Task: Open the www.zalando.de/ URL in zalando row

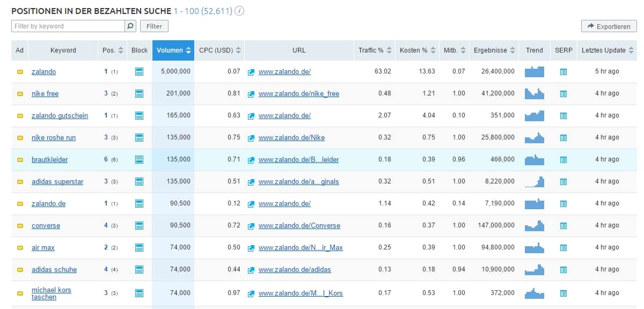Action: (284, 72)
